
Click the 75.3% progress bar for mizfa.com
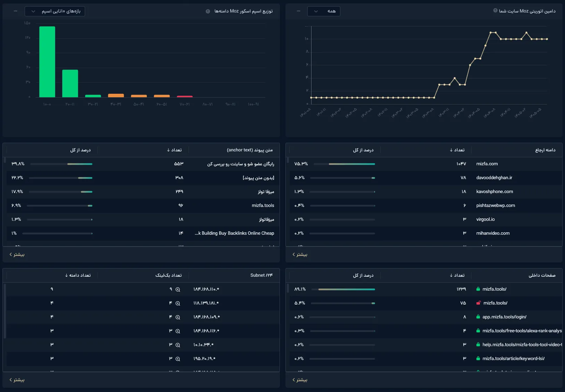point(344,164)
